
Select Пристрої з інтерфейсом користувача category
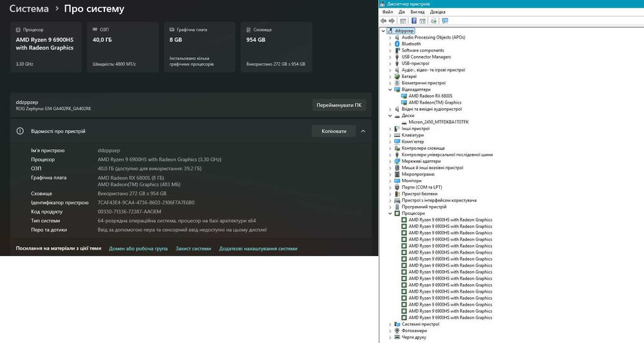point(439,200)
